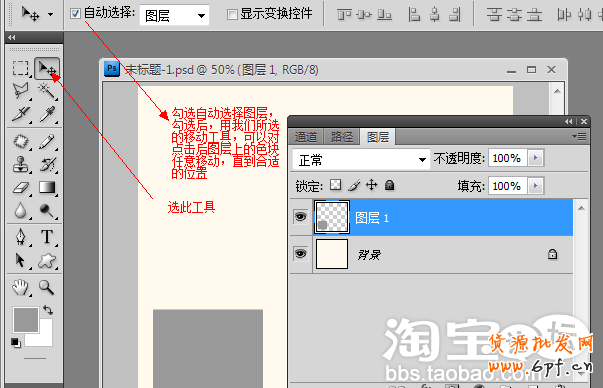This screenshot has height=388, width=603.
Task: Select the Magic Wand tool
Action: coord(47,91)
